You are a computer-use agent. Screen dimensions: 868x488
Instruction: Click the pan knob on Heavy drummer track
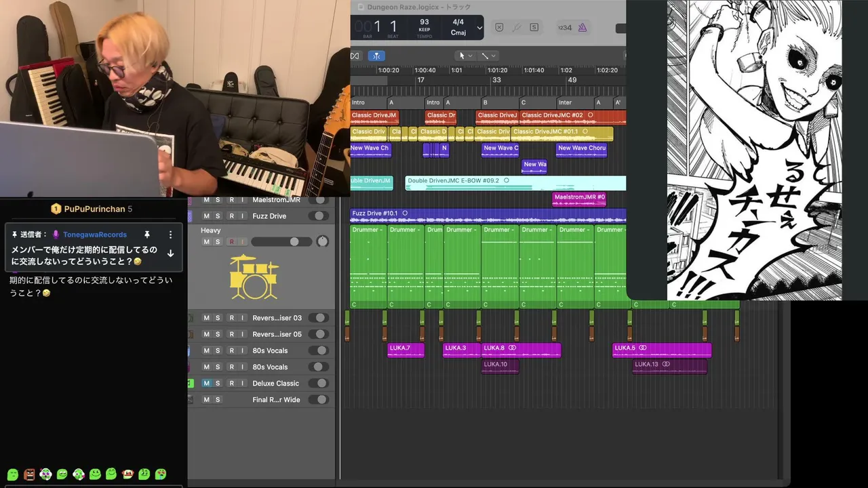(322, 241)
